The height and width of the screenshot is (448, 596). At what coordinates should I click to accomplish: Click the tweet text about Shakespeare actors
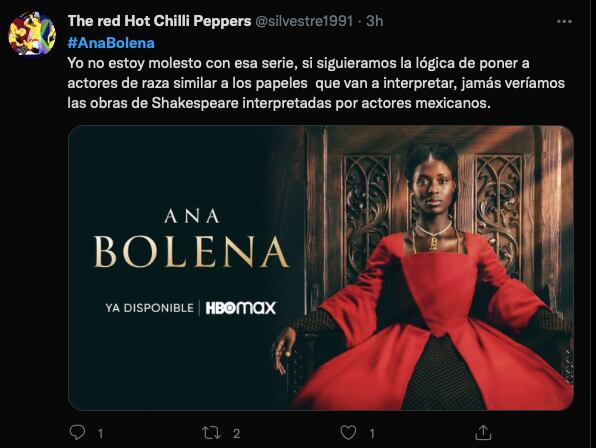pyautogui.click(x=316, y=83)
